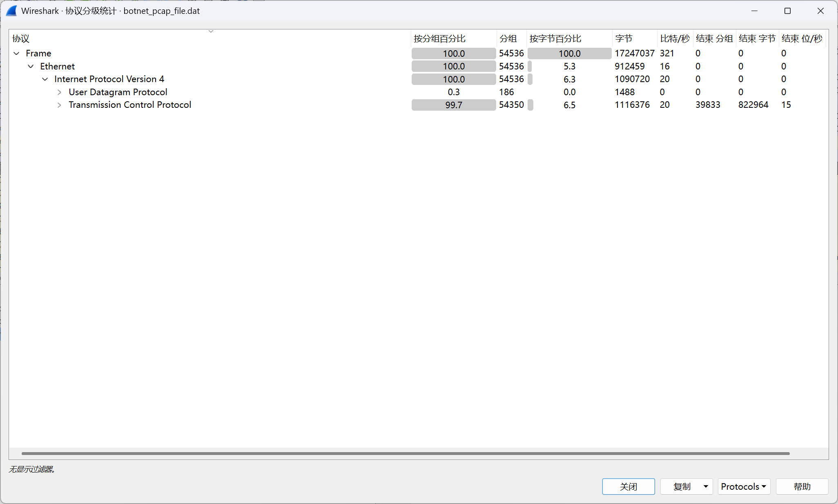838x504 pixels.
Task: Click the 关闭 (Close) button
Action: click(628, 486)
